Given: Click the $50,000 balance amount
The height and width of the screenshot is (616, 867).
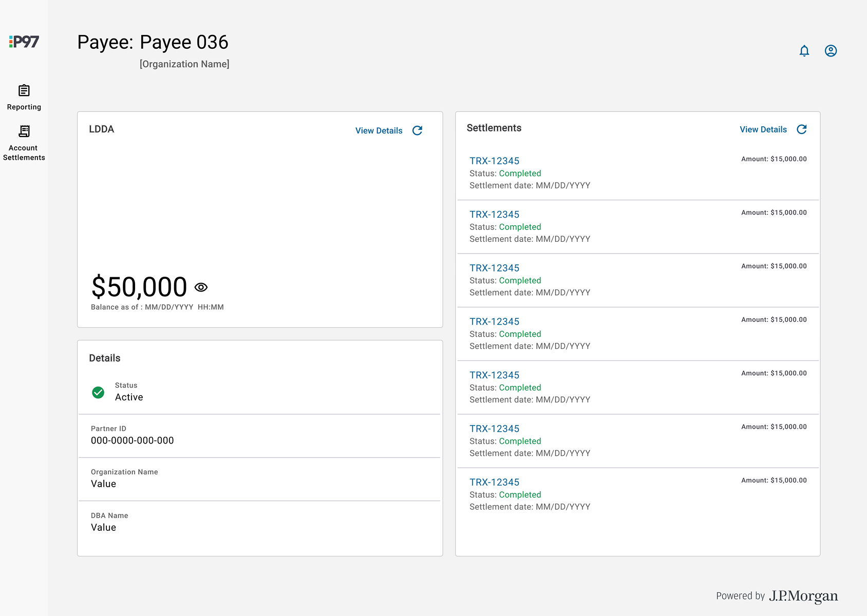Looking at the screenshot, I should (x=139, y=286).
